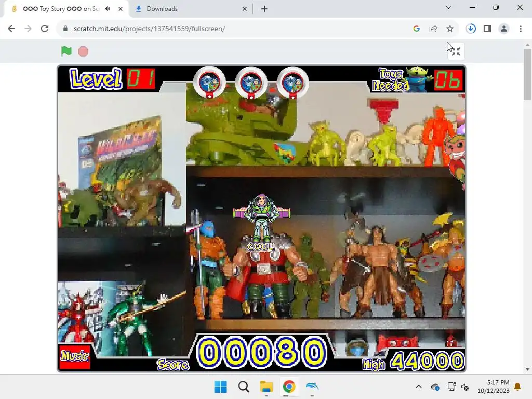The height and width of the screenshot is (399, 532).
Task: Open File Explorer from the taskbar
Action: click(267, 387)
